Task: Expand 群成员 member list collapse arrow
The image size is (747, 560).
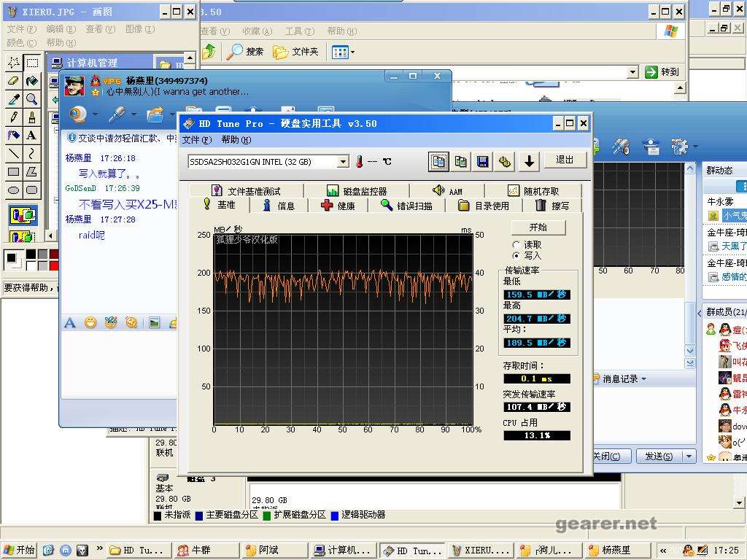Action: [699, 312]
